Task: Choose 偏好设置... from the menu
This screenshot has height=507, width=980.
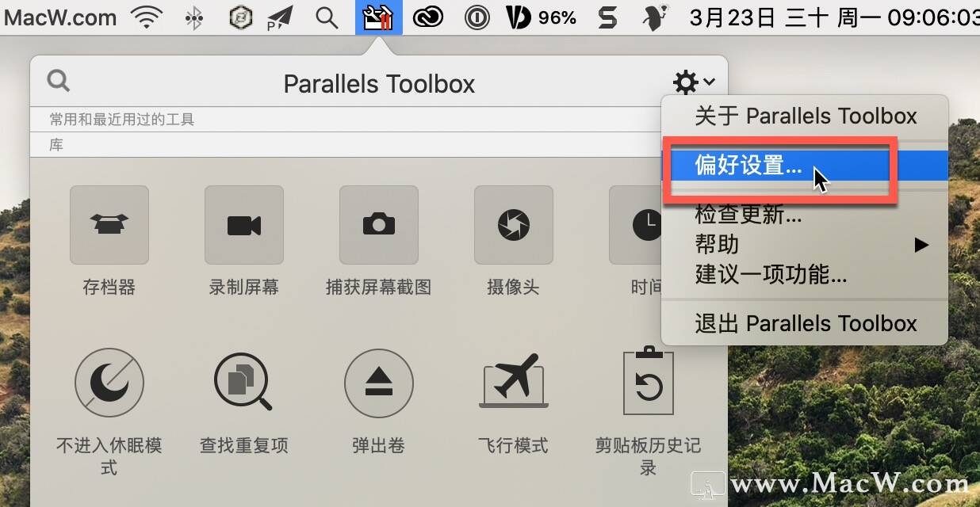Action: (x=805, y=166)
